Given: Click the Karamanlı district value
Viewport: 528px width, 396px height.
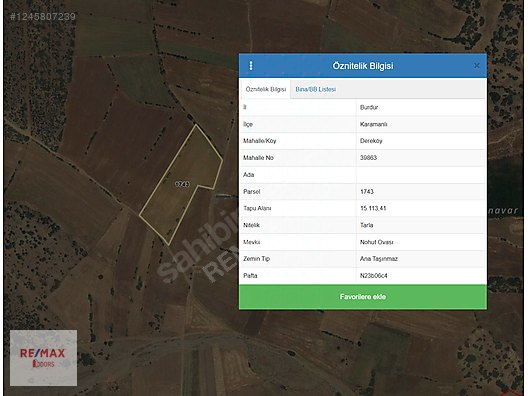Looking at the screenshot, I should click(x=373, y=124).
